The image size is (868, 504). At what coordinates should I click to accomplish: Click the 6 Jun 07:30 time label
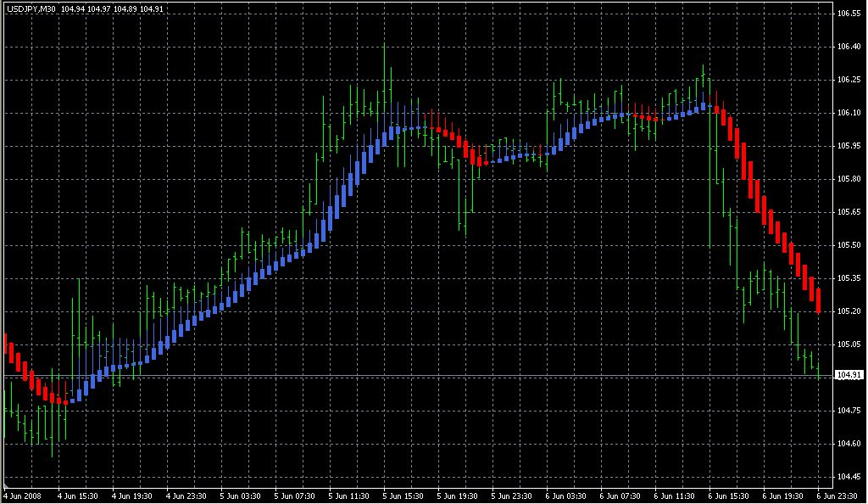tap(620, 496)
